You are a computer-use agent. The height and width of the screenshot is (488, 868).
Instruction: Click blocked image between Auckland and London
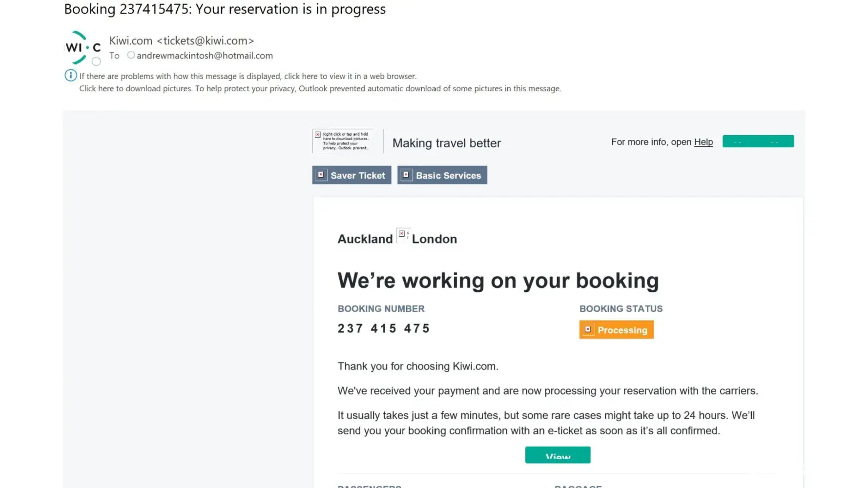[403, 235]
